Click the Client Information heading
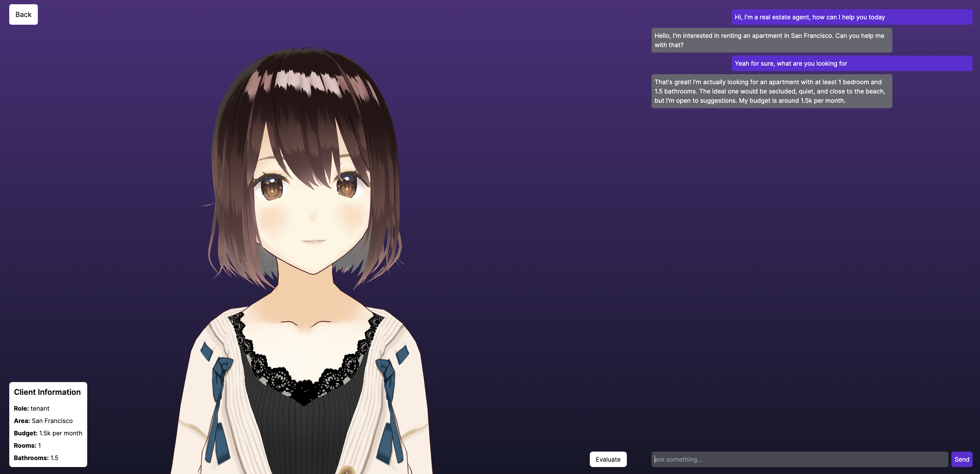Screen dimensions: 980x474 coord(47,392)
